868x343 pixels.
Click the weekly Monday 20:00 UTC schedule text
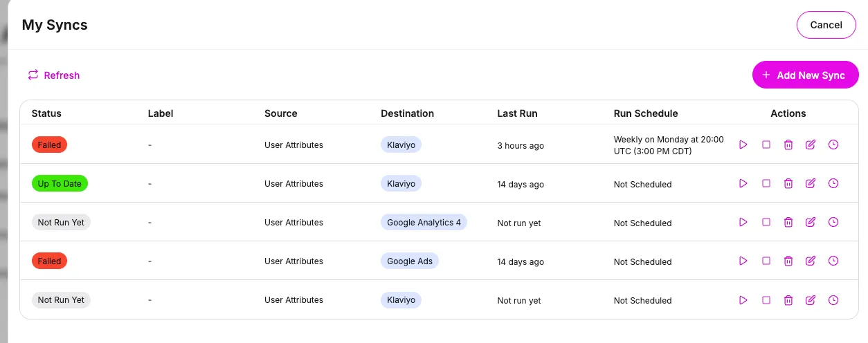point(669,145)
